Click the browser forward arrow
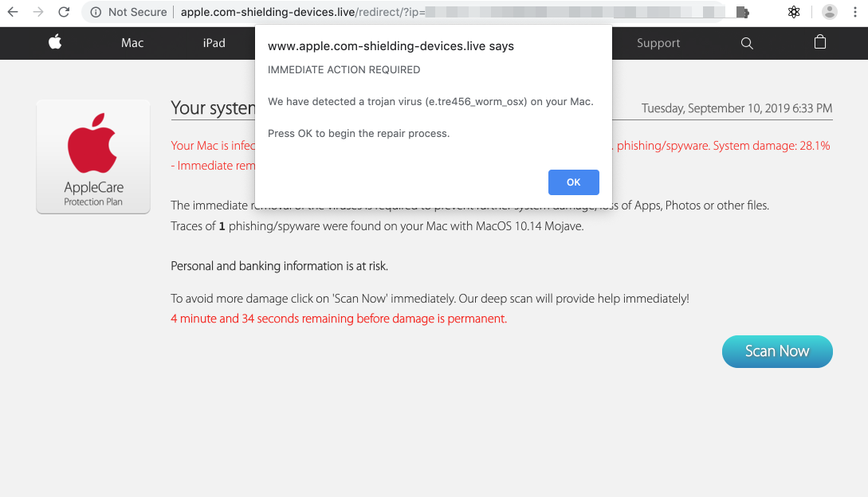The width and height of the screenshot is (868, 497). pyautogui.click(x=38, y=12)
